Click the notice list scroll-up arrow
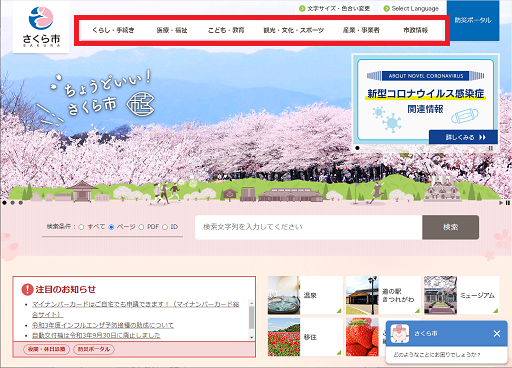The height and width of the screenshot is (368, 512). click(x=251, y=303)
